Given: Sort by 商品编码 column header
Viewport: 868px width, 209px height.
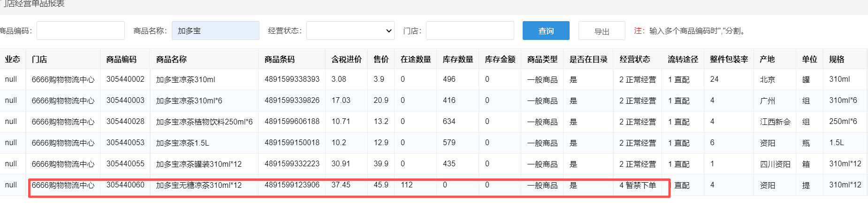Looking at the screenshot, I should (121, 59).
